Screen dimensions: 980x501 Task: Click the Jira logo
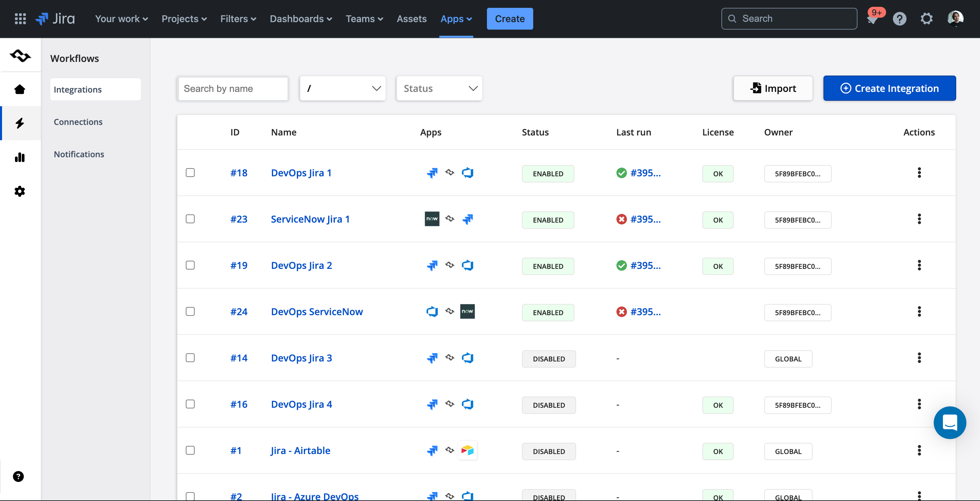pos(55,19)
